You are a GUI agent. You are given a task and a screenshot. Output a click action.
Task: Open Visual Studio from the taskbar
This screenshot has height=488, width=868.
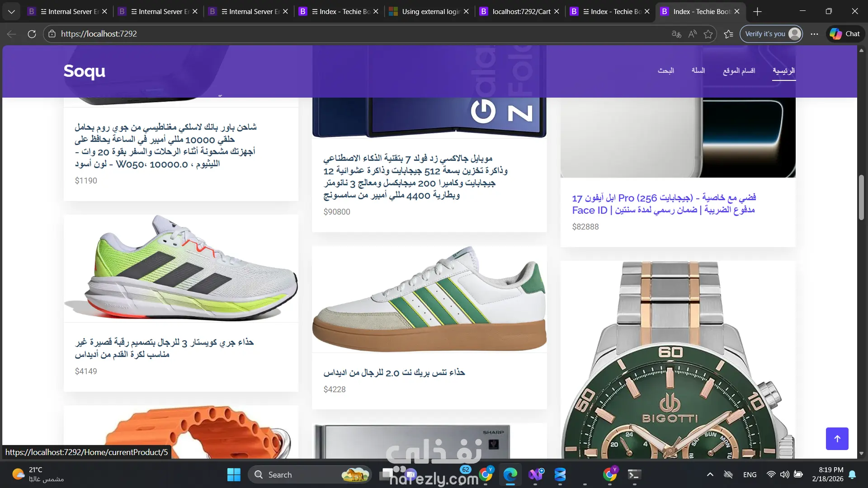pyautogui.click(x=536, y=475)
